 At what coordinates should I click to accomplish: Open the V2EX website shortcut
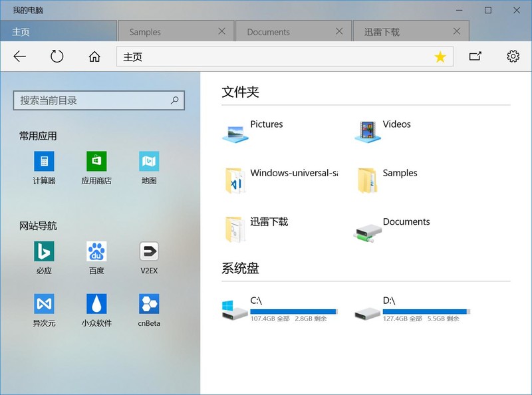pos(148,251)
